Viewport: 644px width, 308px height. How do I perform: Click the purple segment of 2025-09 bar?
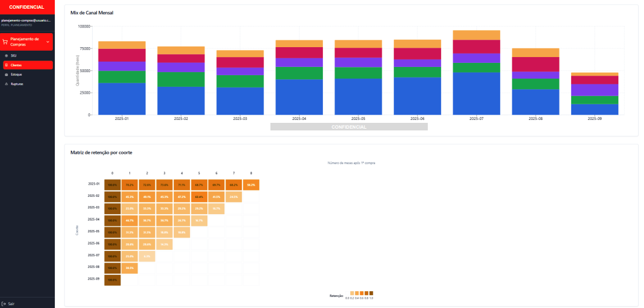[594, 90]
